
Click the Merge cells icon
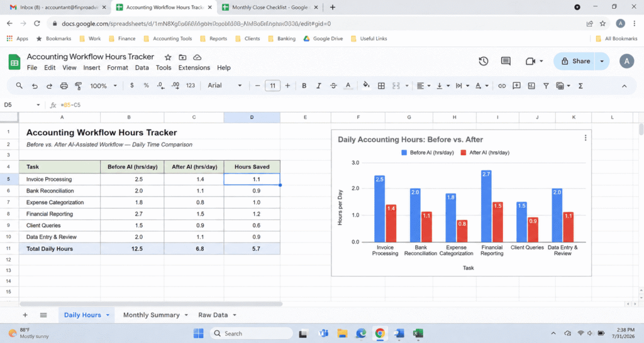coord(396,85)
